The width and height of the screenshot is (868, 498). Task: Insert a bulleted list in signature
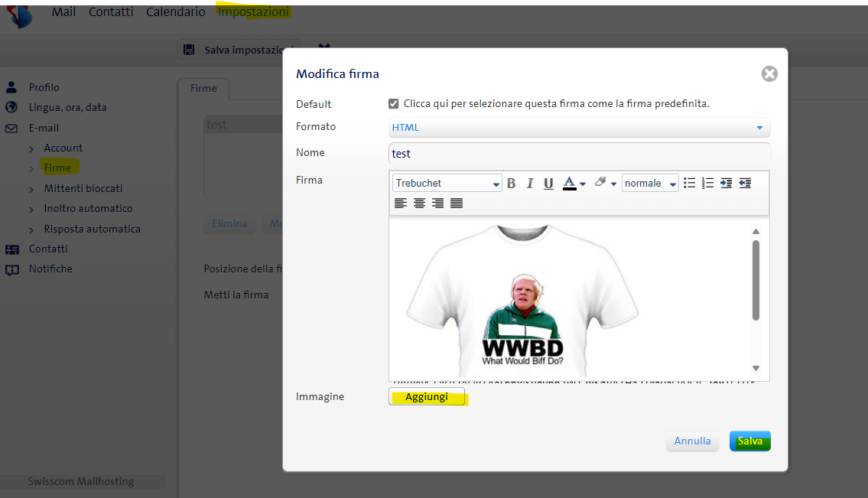click(689, 184)
